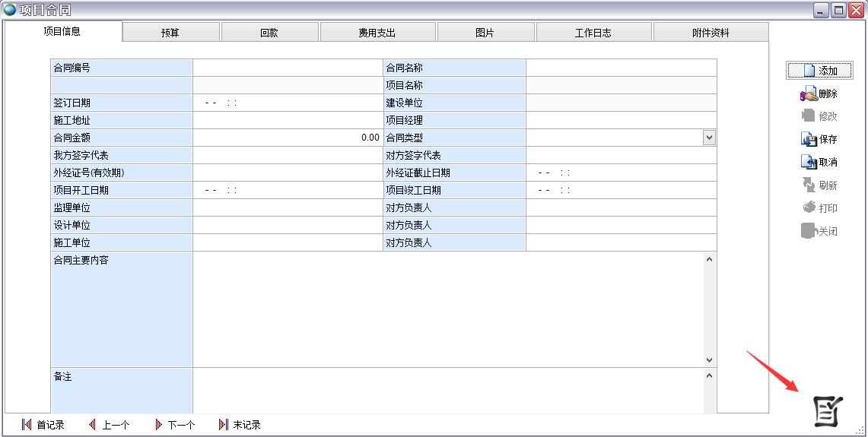Select the 费用支出 tab
This screenshot has height=437, width=868.
tap(377, 33)
